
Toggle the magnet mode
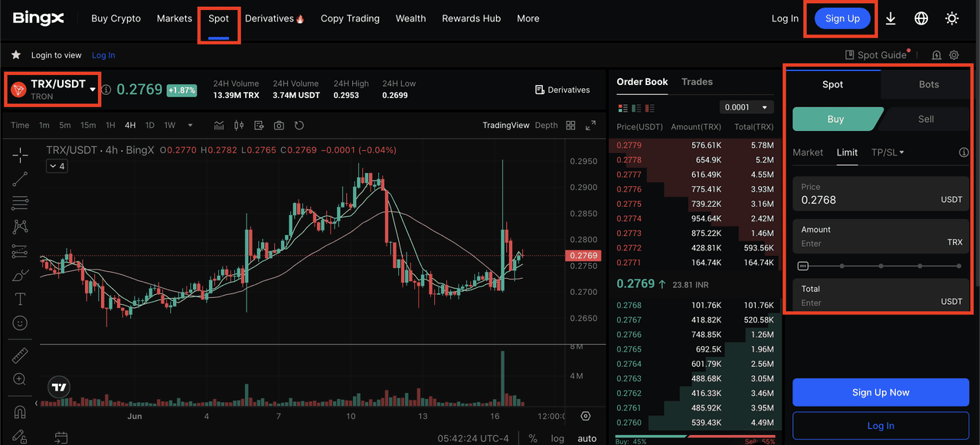pyautogui.click(x=20, y=412)
